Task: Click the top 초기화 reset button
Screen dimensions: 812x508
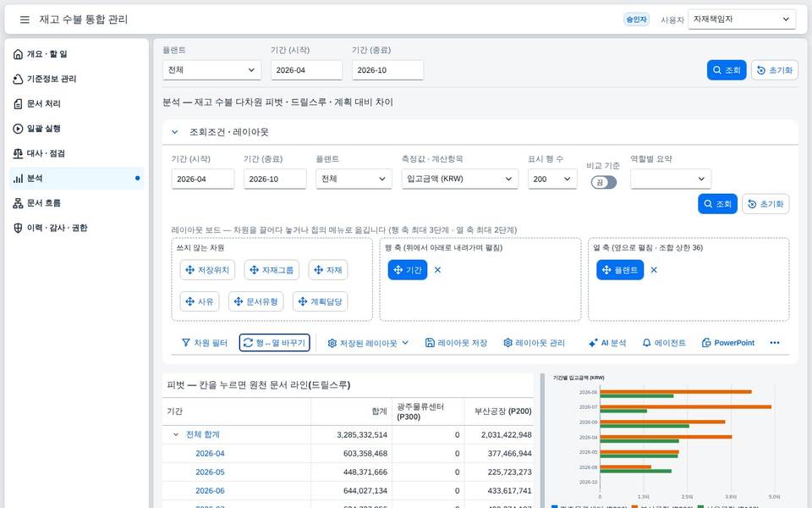Action: (x=775, y=70)
